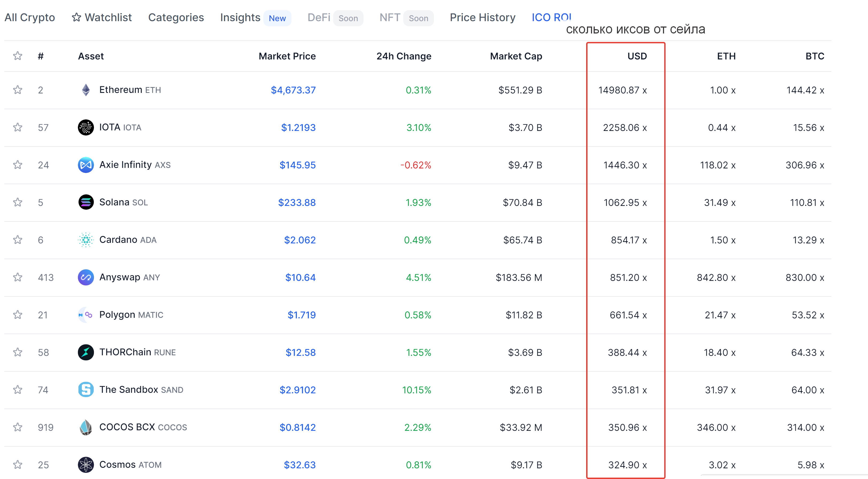The width and height of the screenshot is (868, 479).
Task: Sort by Market Price column header
Action: pyautogui.click(x=287, y=56)
